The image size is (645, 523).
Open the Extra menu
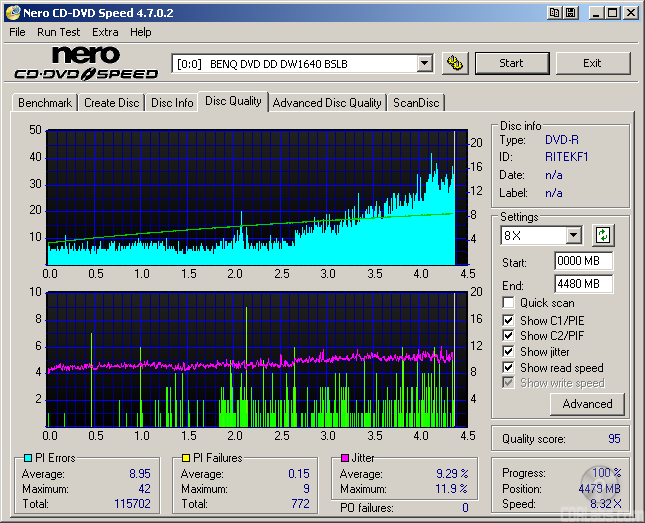[105, 32]
